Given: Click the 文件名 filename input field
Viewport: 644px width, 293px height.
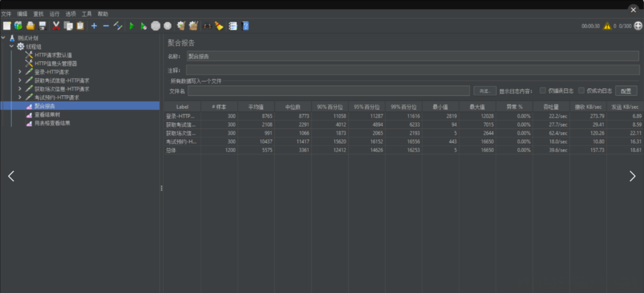Looking at the screenshot, I should click(x=329, y=91).
